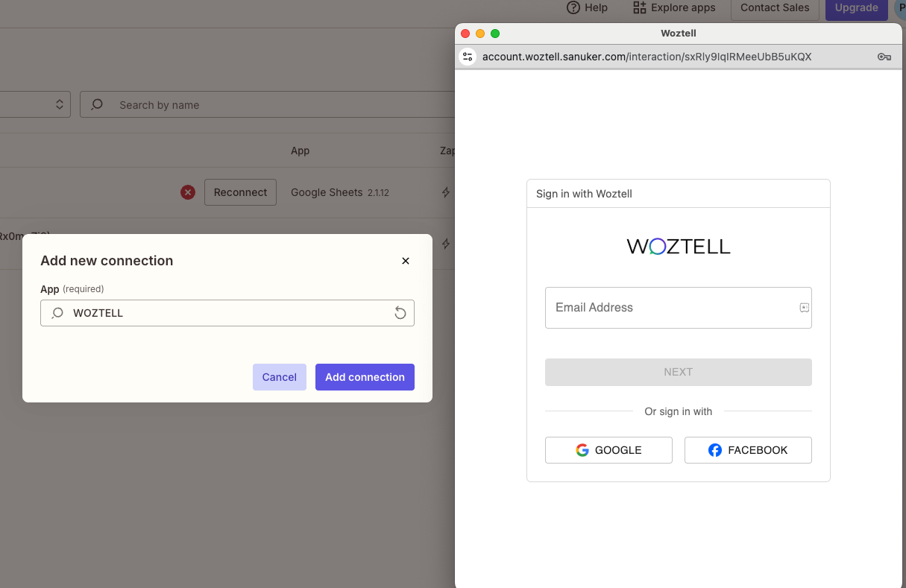The image size is (906, 588).
Task: Click the lightning Zap icon in Google Sheets row
Action: point(446,192)
